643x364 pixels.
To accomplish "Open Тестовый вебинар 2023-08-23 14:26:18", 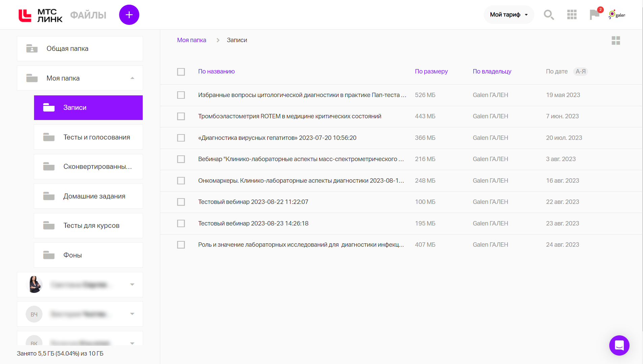I will [253, 223].
